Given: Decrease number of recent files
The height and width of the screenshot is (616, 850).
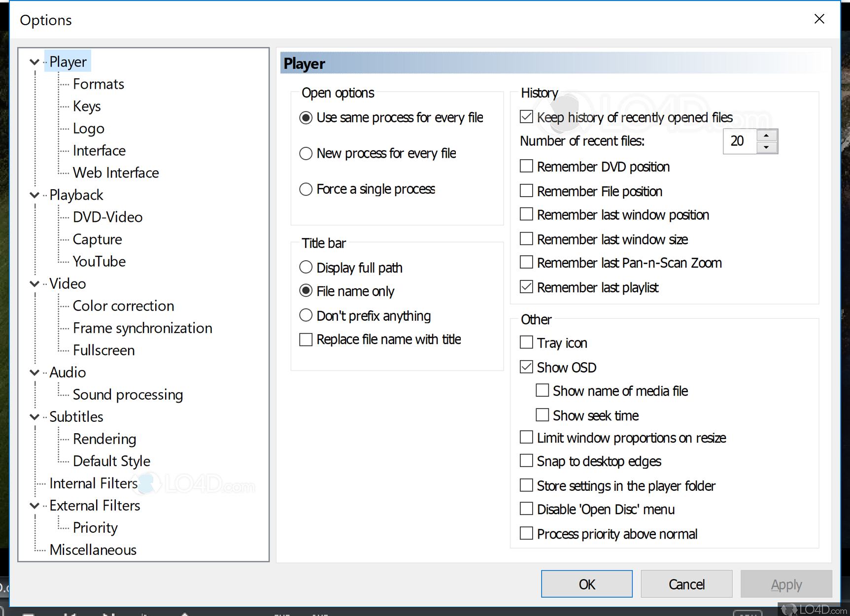Looking at the screenshot, I should (x=766, y=147).
